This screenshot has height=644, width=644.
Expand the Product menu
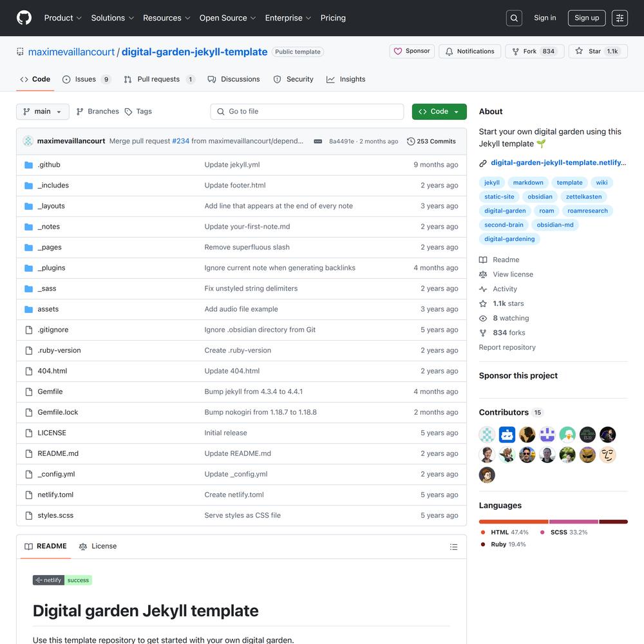(63, 18)
